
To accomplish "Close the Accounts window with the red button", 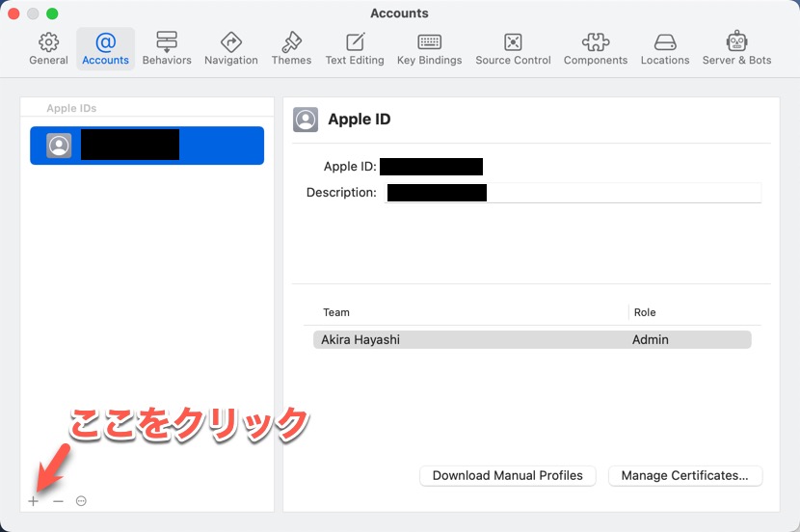I will (x=13, y=13).
